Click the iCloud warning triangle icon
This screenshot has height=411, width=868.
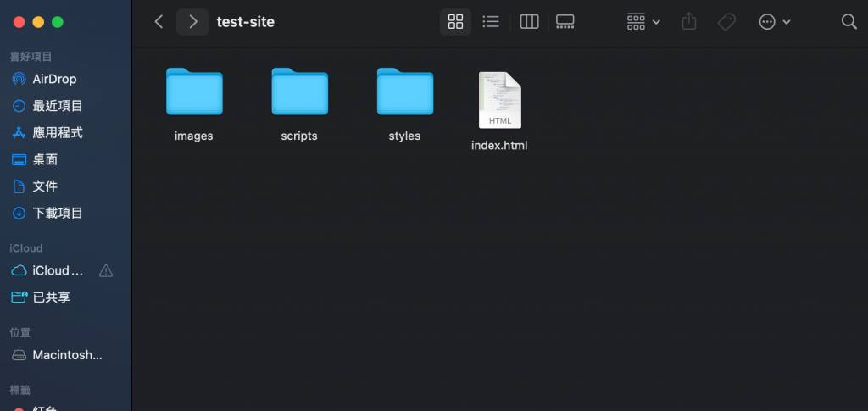coord(106,270)
